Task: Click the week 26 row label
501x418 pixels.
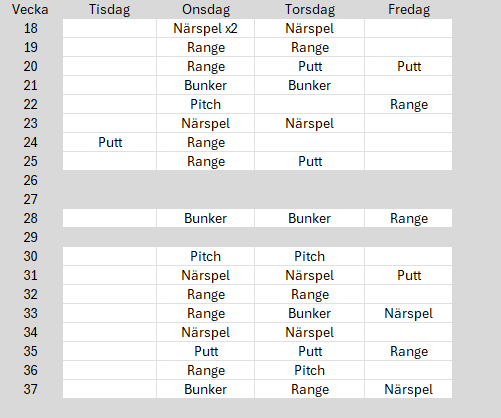Action: pyautogui.click(x=30, y=180)
